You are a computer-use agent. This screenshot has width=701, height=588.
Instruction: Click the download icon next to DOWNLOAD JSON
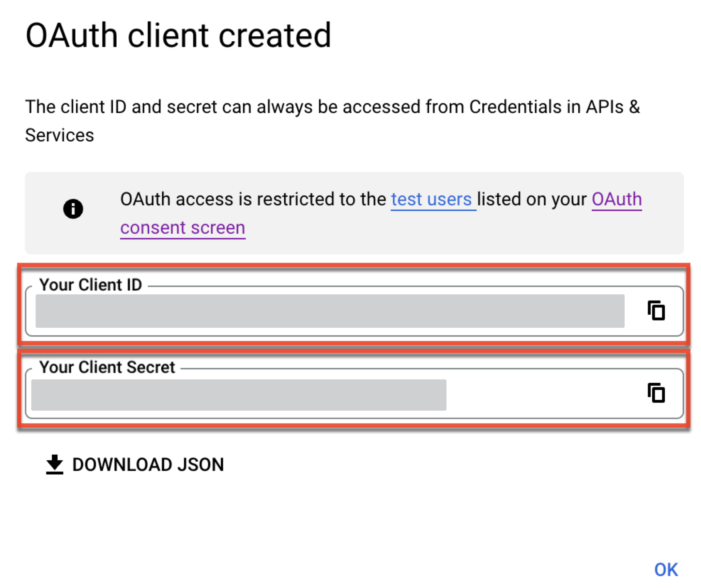(54, 464)
